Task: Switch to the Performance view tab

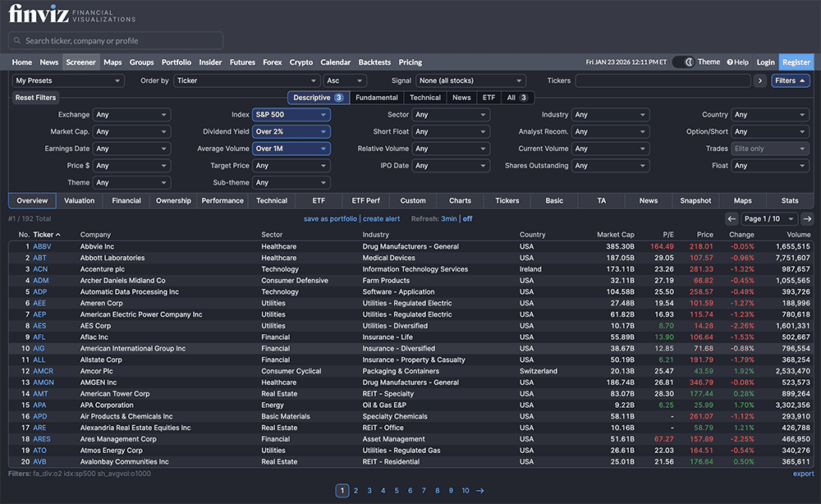Action: tap(222, 200)
